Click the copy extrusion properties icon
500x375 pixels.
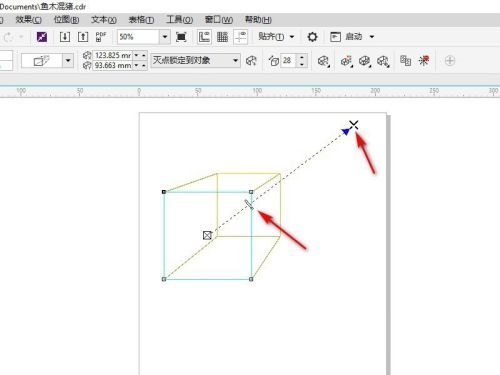click(x=405, y=61)
